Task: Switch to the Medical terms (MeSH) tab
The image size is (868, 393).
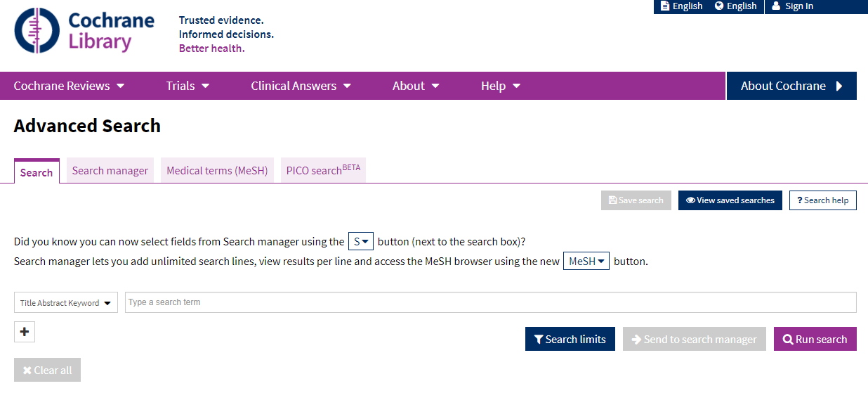Action: 217,171
